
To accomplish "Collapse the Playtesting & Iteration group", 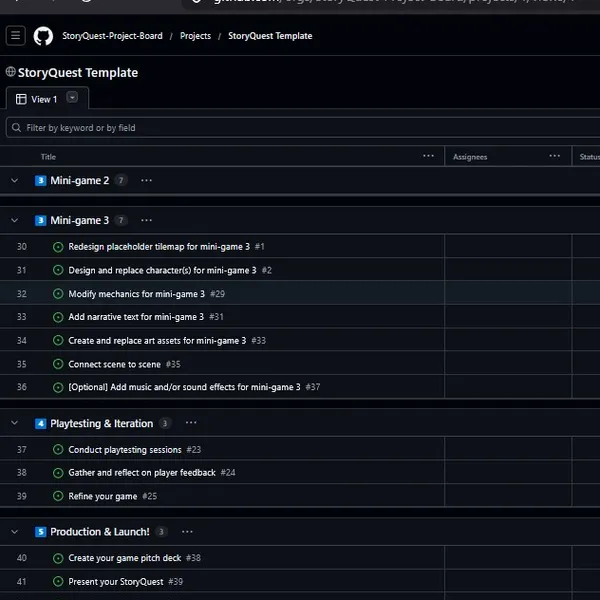I will 15,423.
